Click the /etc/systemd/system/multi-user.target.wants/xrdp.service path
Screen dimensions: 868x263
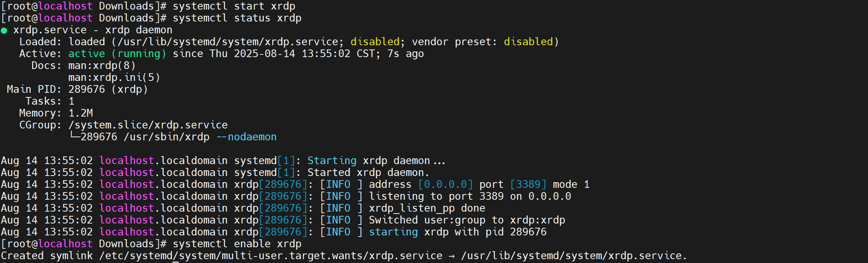tap(271, 256)
